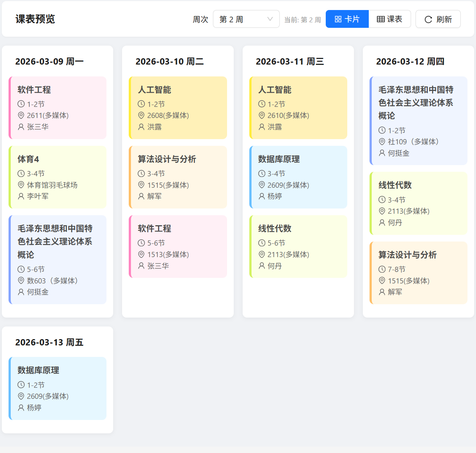Click the location pin on 体育馆羽毛球场 entry
The height and width of the screenshot is (453, 476).
click(21, 185)
